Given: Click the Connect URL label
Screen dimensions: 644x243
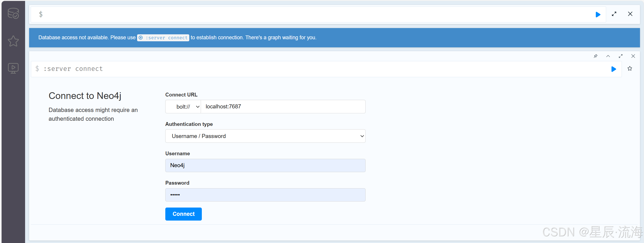Looking at the screenshot, I should [181, 95].
